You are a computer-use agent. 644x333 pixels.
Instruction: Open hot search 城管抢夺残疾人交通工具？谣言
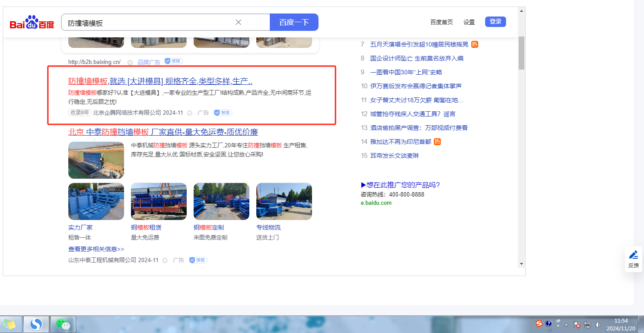(413, 114)
